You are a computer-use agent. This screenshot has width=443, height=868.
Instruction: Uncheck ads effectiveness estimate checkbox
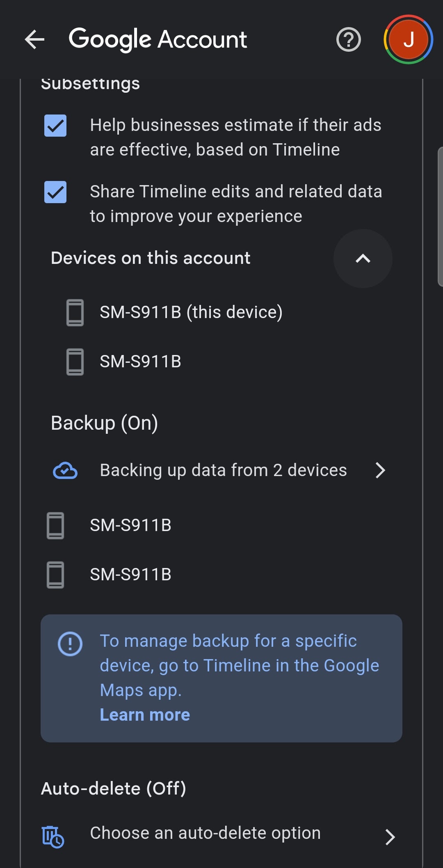pos(55,126)
